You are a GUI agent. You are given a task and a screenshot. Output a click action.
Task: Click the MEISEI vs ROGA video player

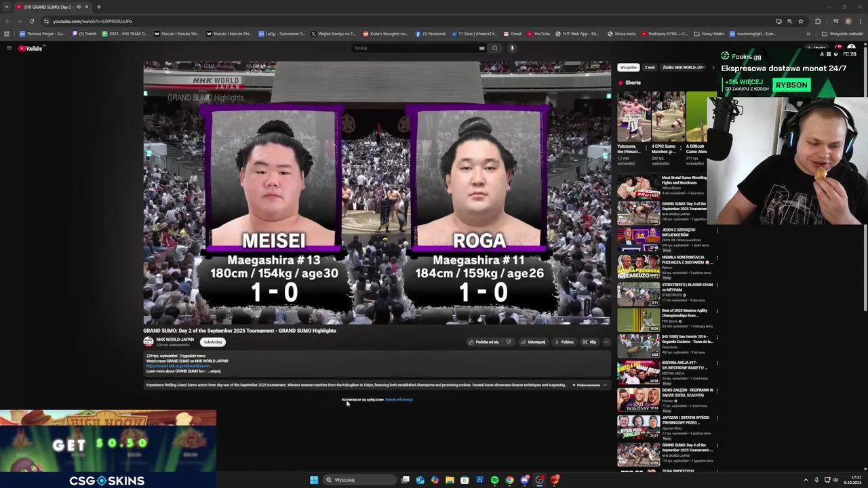tap(376, 193)
